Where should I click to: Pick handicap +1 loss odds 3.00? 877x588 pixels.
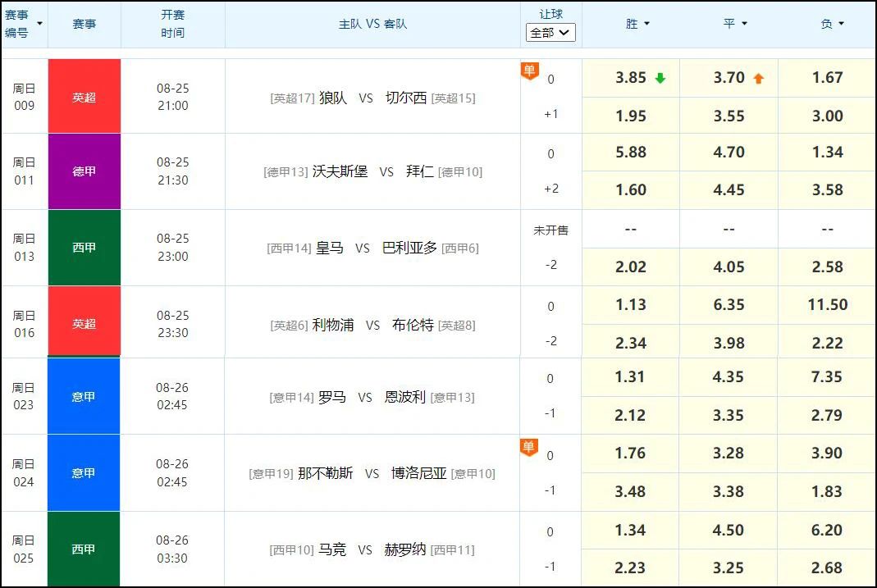[x=827, y=116]
